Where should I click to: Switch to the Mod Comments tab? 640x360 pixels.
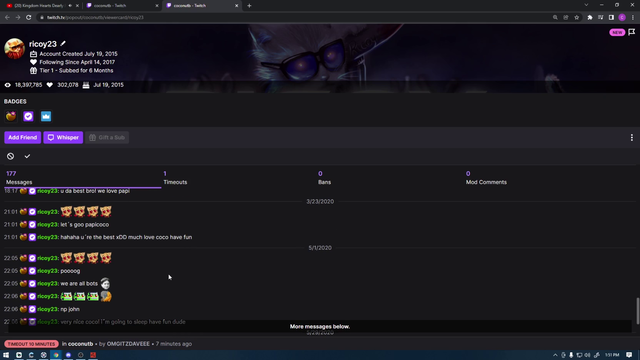coord(486,178)
